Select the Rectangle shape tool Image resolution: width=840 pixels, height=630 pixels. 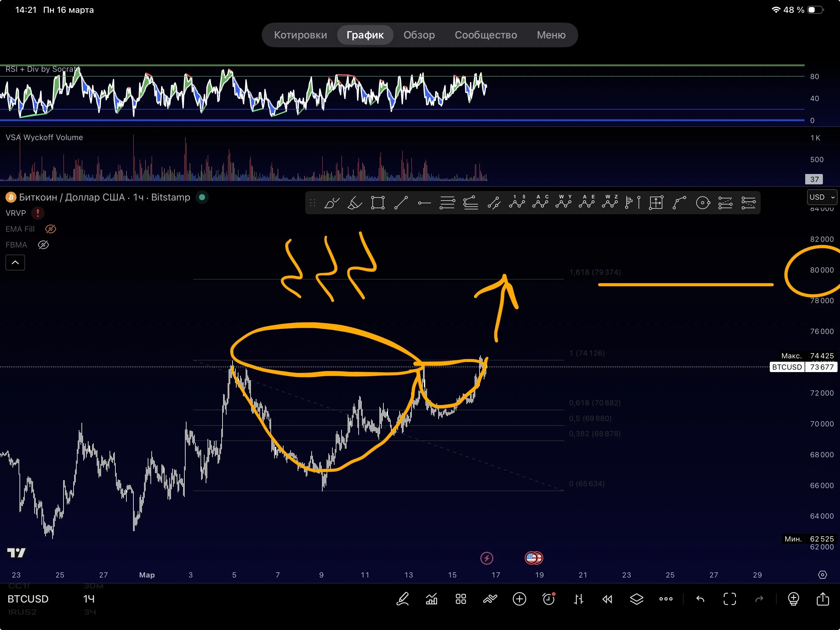(x=378, y=203)
